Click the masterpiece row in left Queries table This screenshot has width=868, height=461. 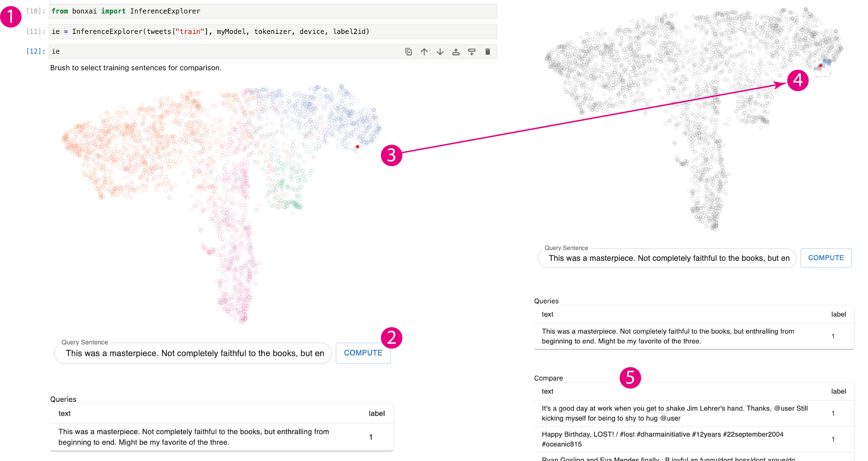tap(194, 437)
